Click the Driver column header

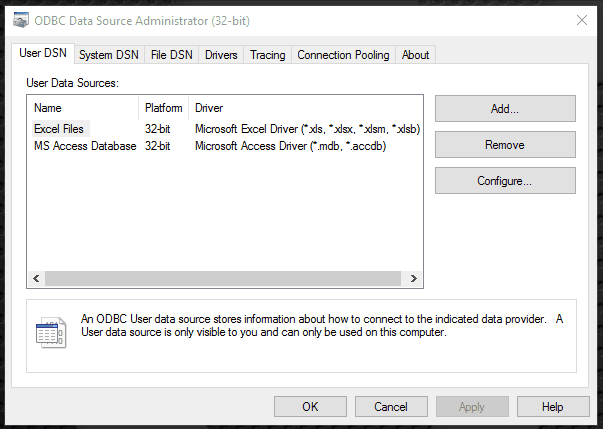pos(306,108)
